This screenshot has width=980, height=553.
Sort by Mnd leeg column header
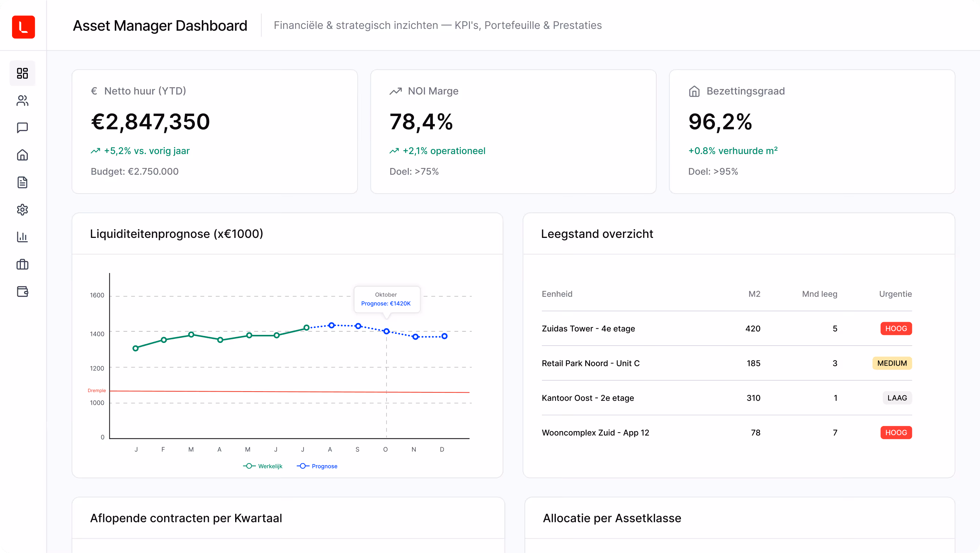point(819,294)
